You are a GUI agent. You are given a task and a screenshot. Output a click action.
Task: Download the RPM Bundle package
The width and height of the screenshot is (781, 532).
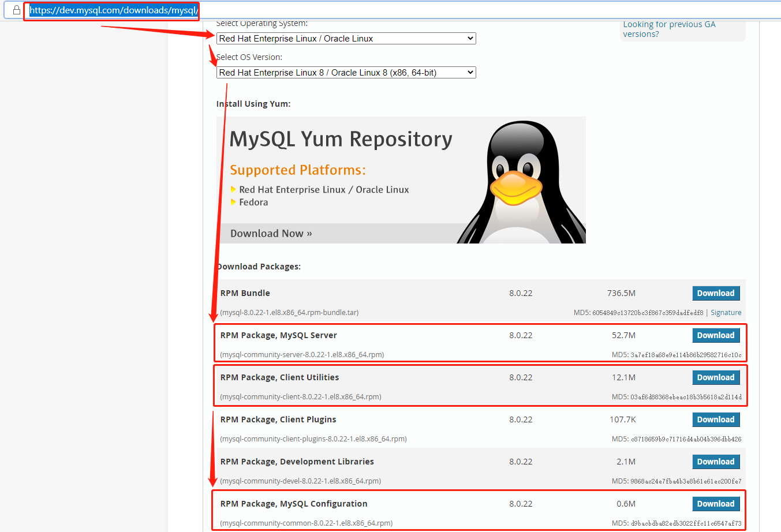coord(716,293)
